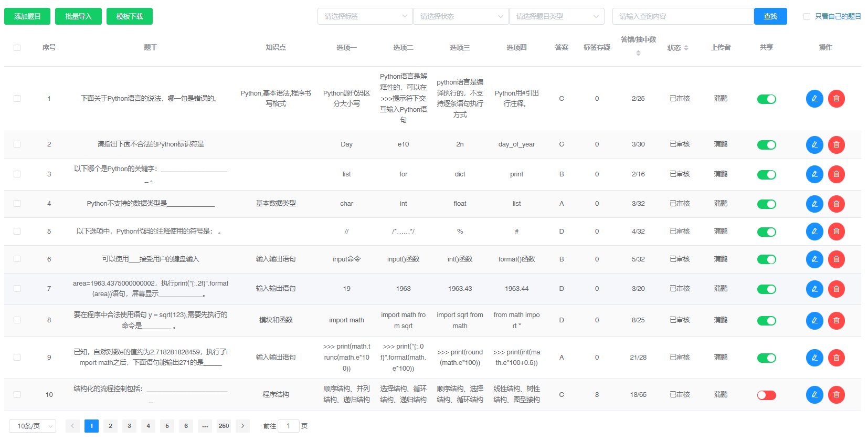Sort by the 状态 column sort arrows

(x=686, y=48)
